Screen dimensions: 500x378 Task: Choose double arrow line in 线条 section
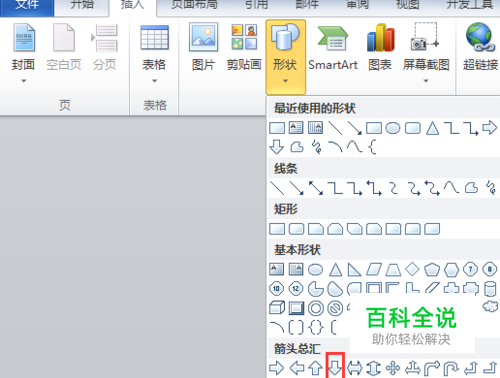point(316,188)
